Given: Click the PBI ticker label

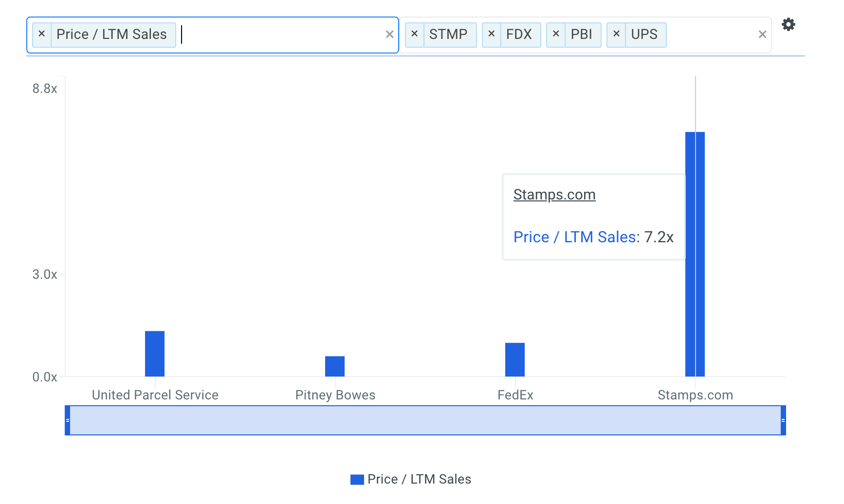Looking at the screenshot, I should coord(582,35).
